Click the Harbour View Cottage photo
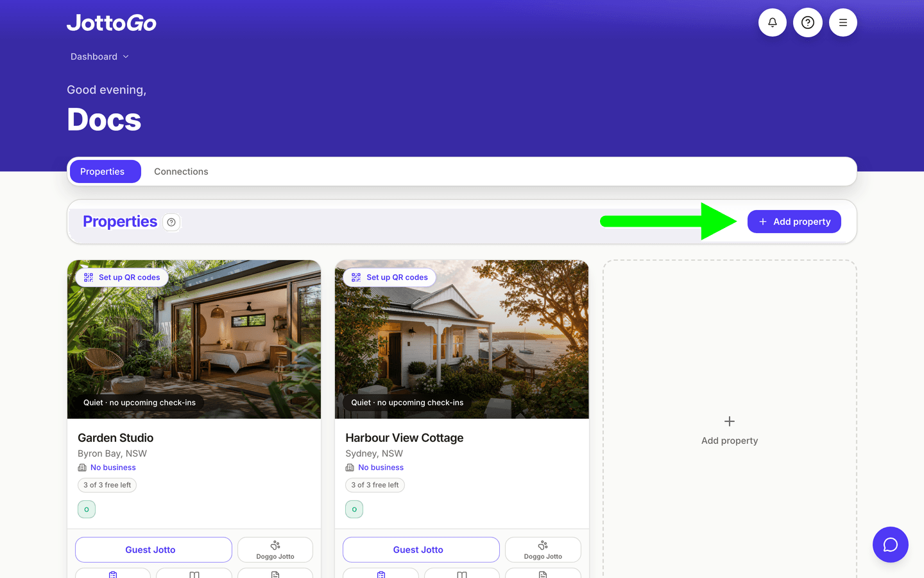The height and width of the screenshot is (578, 924). click(x=462, y=339)
